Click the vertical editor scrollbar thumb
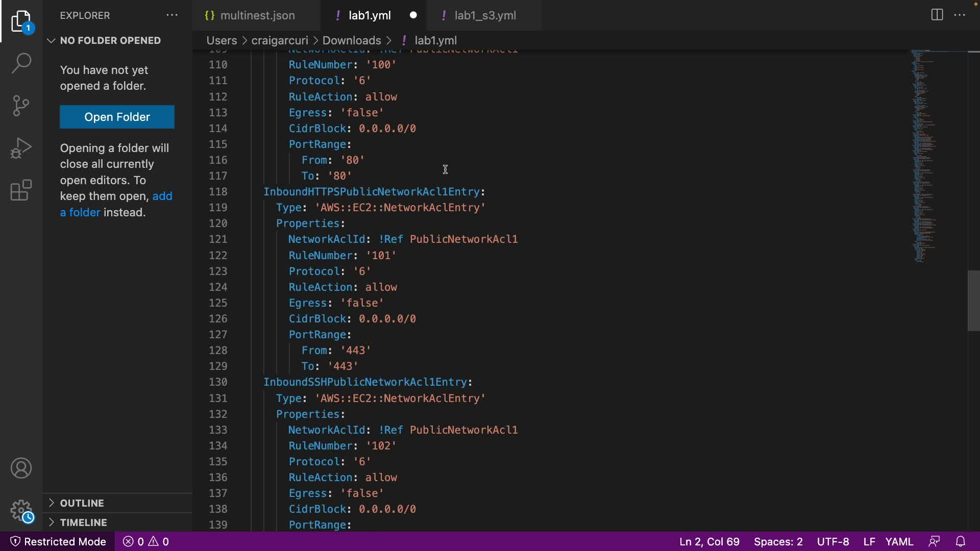The height and width of the screenshot is (551, 980). coord(973,301)
